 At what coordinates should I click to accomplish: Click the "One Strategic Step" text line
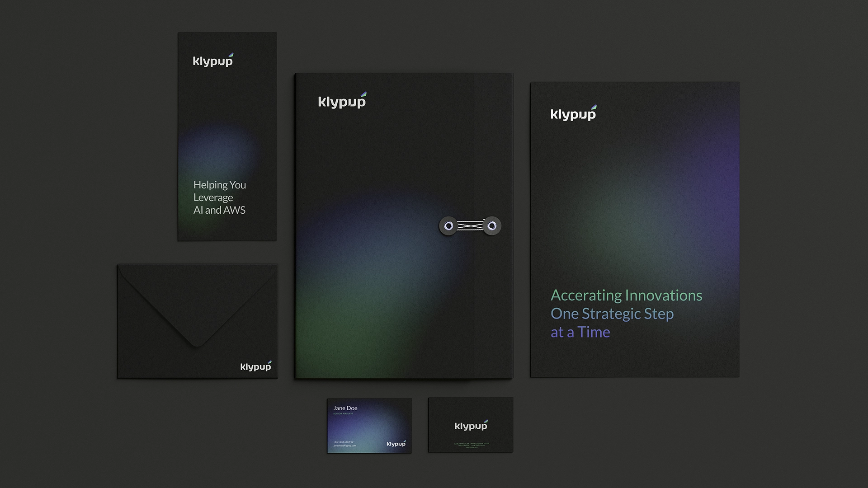click(612, 314)
